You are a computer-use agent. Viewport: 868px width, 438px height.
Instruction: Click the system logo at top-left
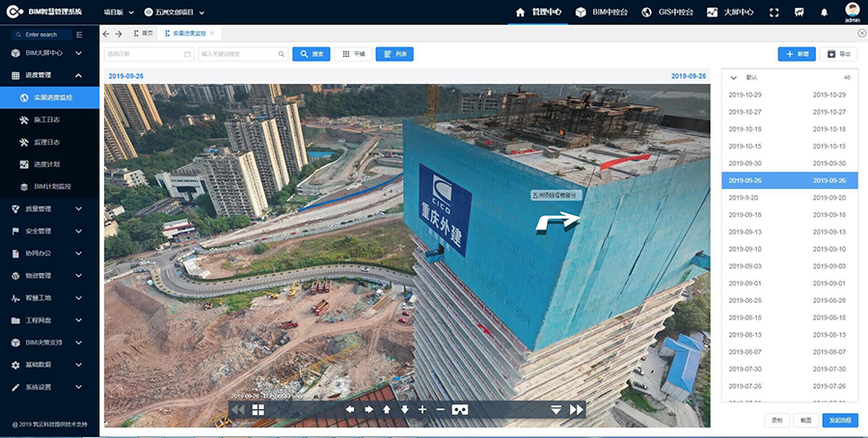click(x=14, y=12)
